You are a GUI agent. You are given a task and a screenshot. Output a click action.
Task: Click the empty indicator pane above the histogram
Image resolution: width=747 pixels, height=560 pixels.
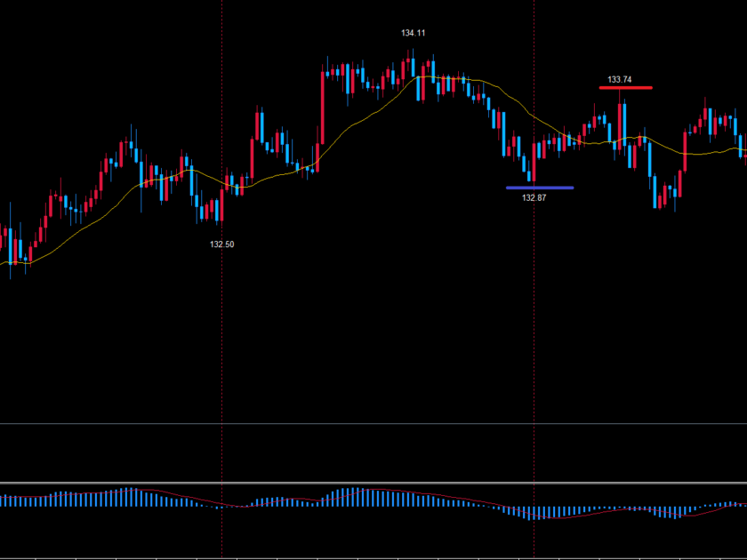pyautogui.click(x=373, y=453)
